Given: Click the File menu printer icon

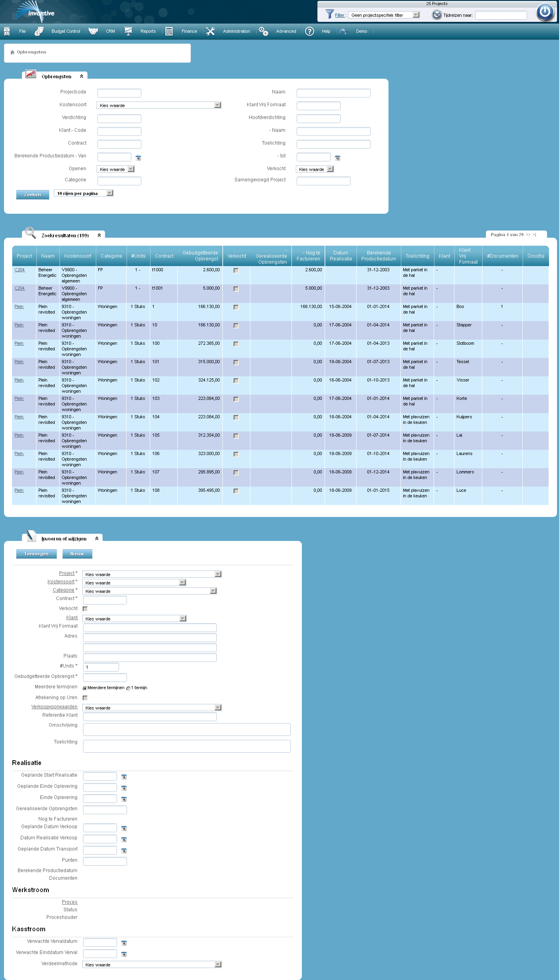Looking at the screenshot, I should [x=7, y=31].
